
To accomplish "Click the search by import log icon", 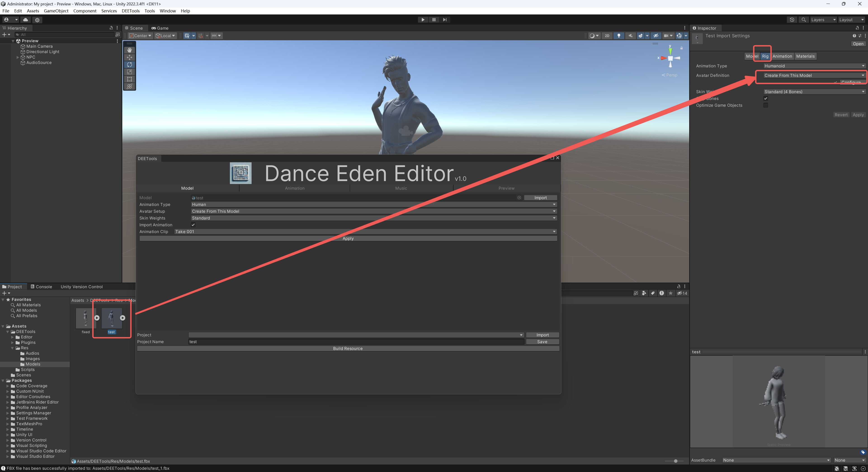I will pyautogui.click(x=662, y=293).
